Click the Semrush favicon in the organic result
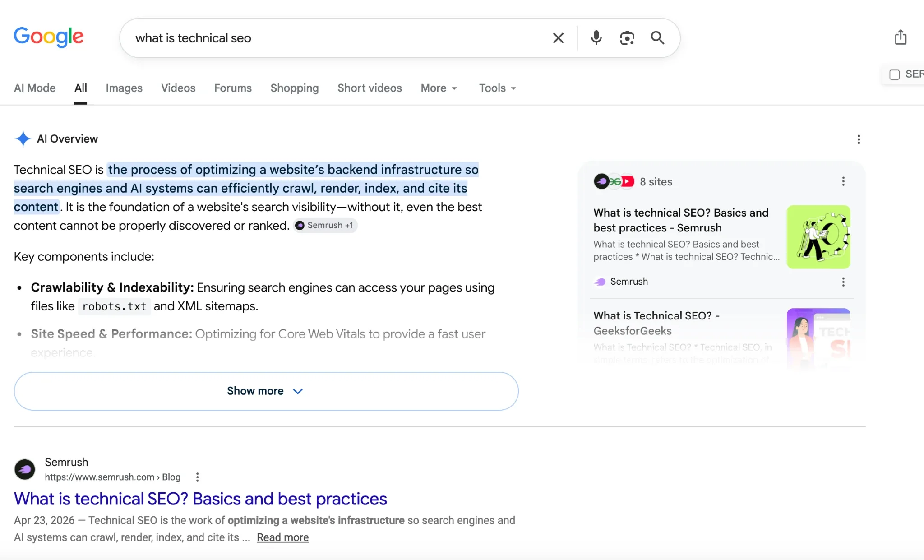This screenshot has width=924, height=560. (x=25, y=469)
